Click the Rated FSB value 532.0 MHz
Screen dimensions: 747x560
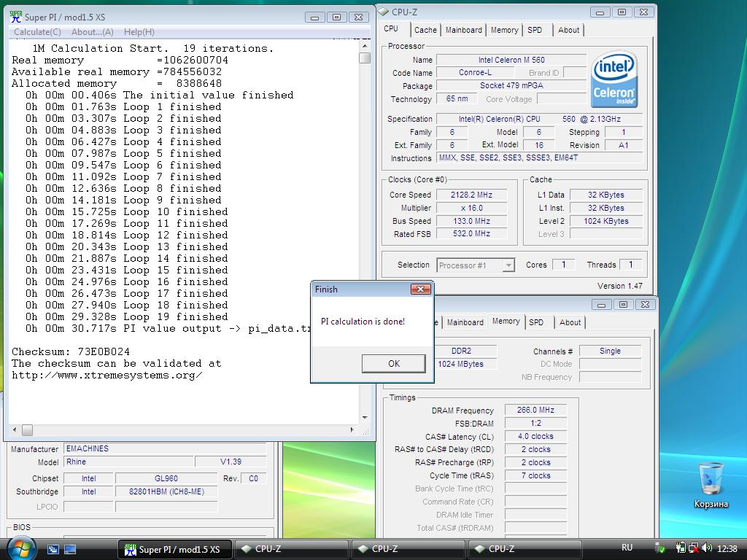click(471, 234)
